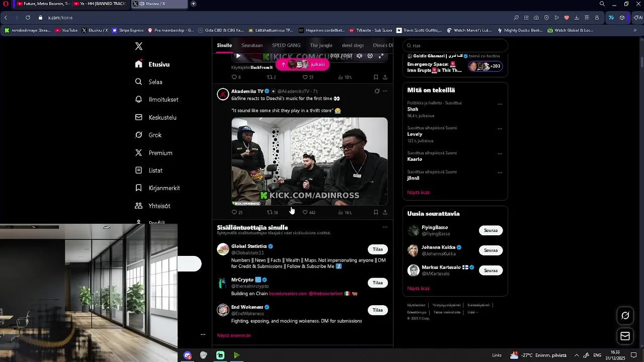Viewport: 644px width, 362px height.
Task: Click Näytä lisää under trends
Action: 418,193
